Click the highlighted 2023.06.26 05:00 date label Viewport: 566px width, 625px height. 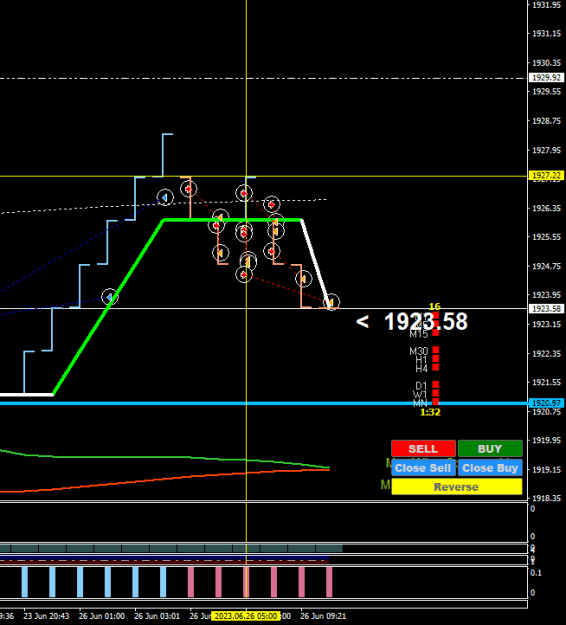pyautogui.click(x=246, y=616)
